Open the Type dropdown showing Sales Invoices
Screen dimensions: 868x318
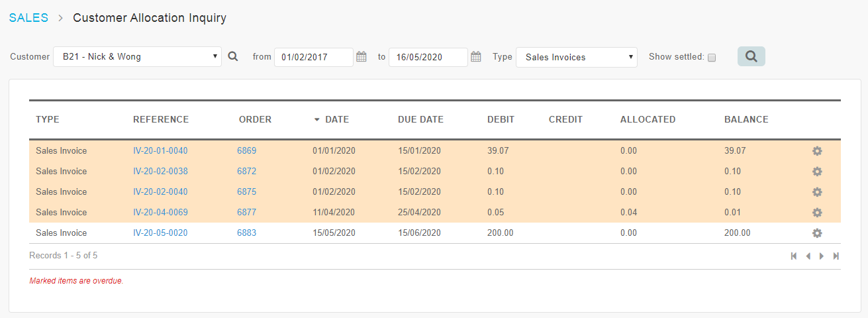coord(577,57)
